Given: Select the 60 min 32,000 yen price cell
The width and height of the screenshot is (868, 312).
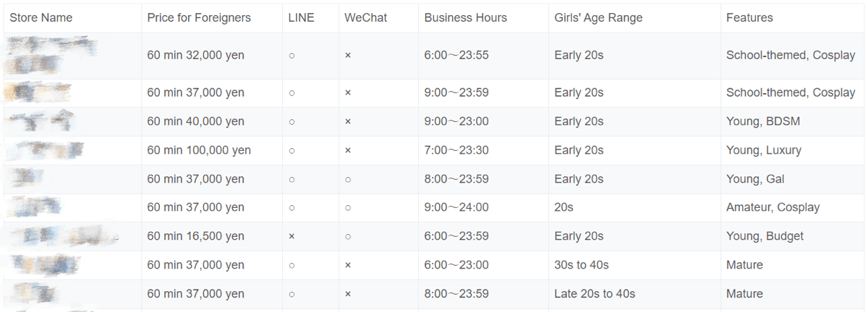Looking at the screenshot, I should pos(195,56).
